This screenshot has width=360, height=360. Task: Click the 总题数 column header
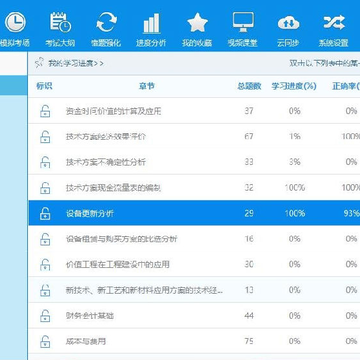249,86
